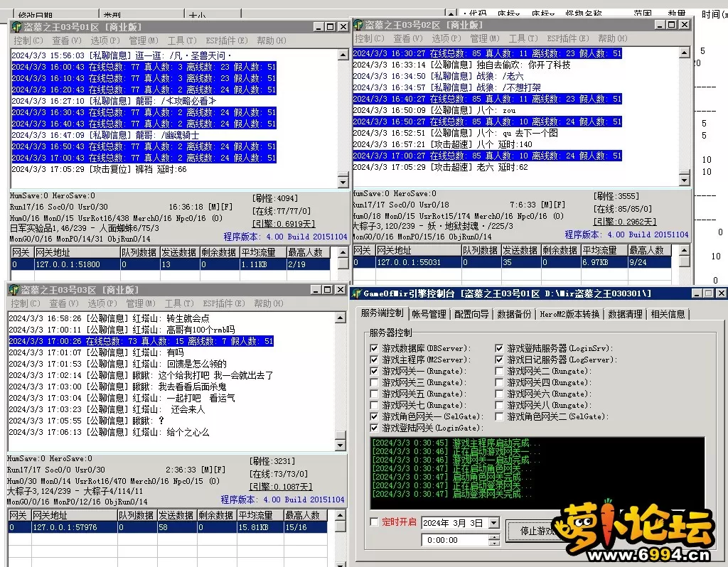Click the [刷怪:3555] status text
The image size is (728, 567).
pyautogui.click(x=616, y=196)
